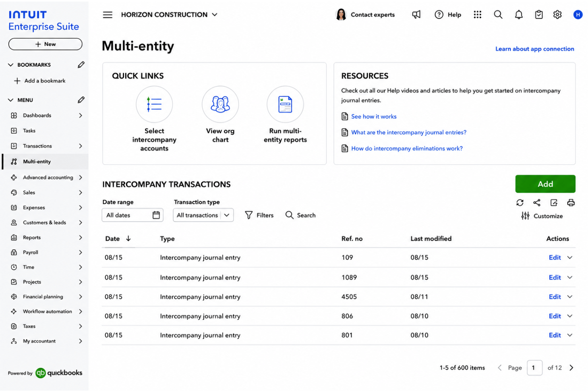The height and width of the screenshot is (392, 588).
Task: Click the magnifier search icon in header
Action: click(x=498, y=15)
